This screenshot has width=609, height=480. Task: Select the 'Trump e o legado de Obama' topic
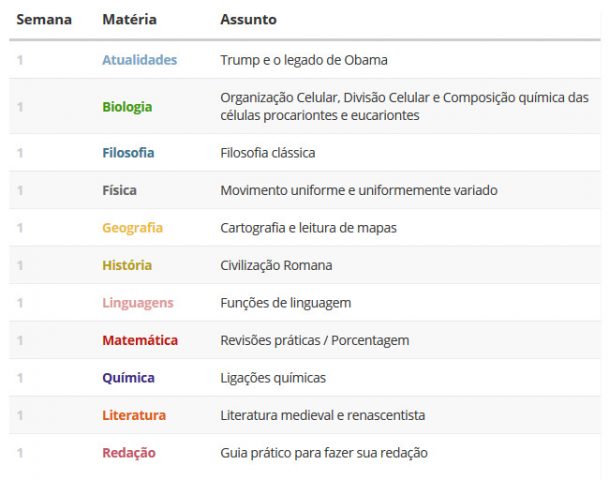[x=304, y=60]
